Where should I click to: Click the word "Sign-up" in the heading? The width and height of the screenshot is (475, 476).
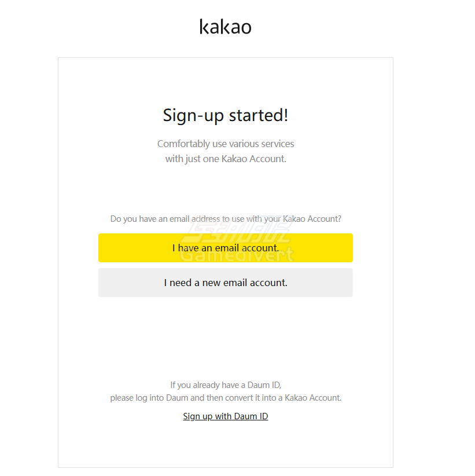pyautogui.click(x=193, y=115)
